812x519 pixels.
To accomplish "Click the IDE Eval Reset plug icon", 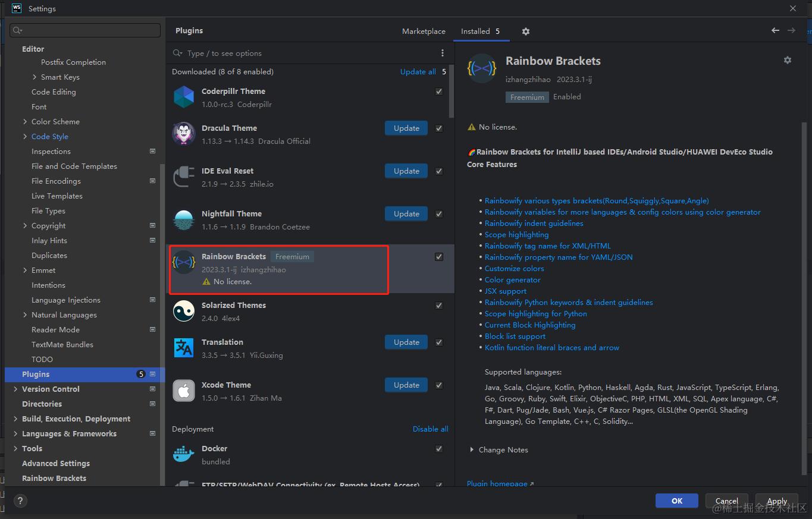I will [184, 177].
